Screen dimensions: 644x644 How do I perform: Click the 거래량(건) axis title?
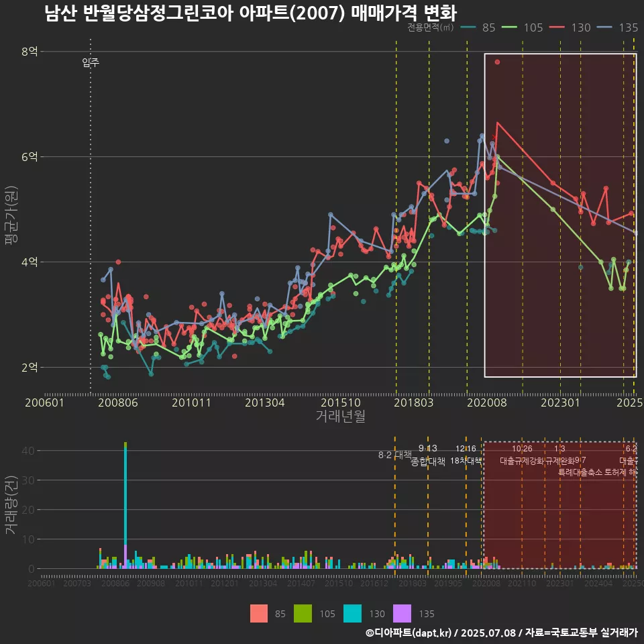click(11, 505)
